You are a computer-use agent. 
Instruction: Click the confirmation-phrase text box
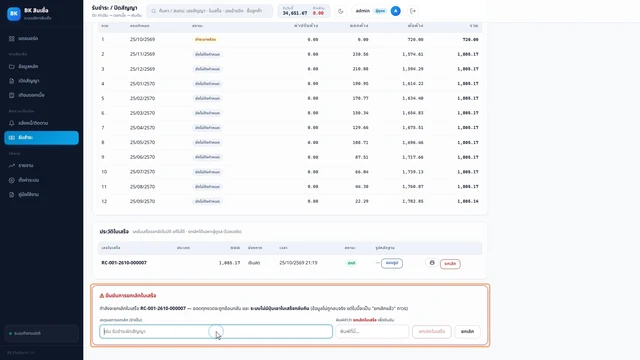point(372,331)
